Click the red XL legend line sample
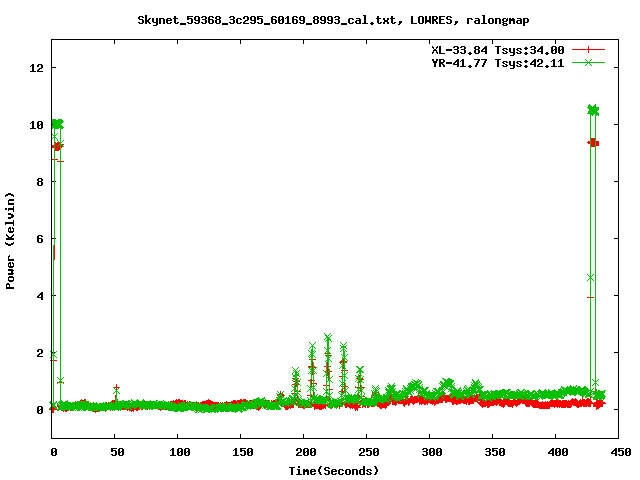Screen dimensions: 640x480 pos(588,50)
